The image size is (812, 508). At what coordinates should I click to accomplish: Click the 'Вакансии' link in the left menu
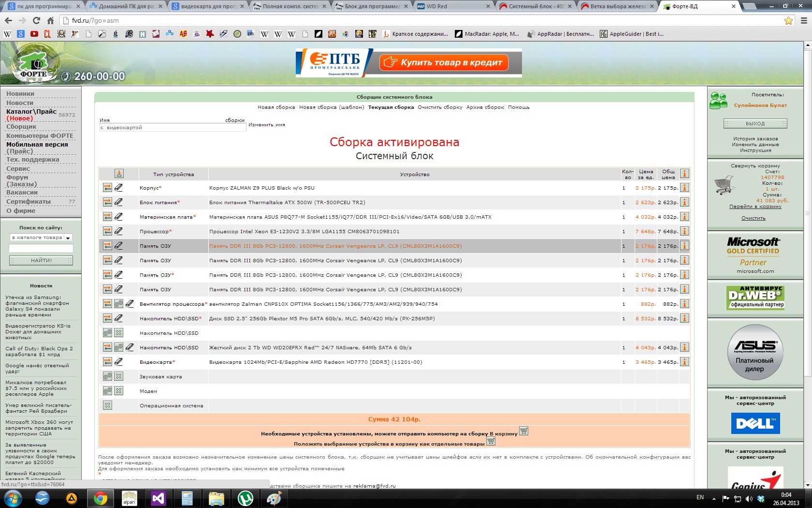pos(22,193)
